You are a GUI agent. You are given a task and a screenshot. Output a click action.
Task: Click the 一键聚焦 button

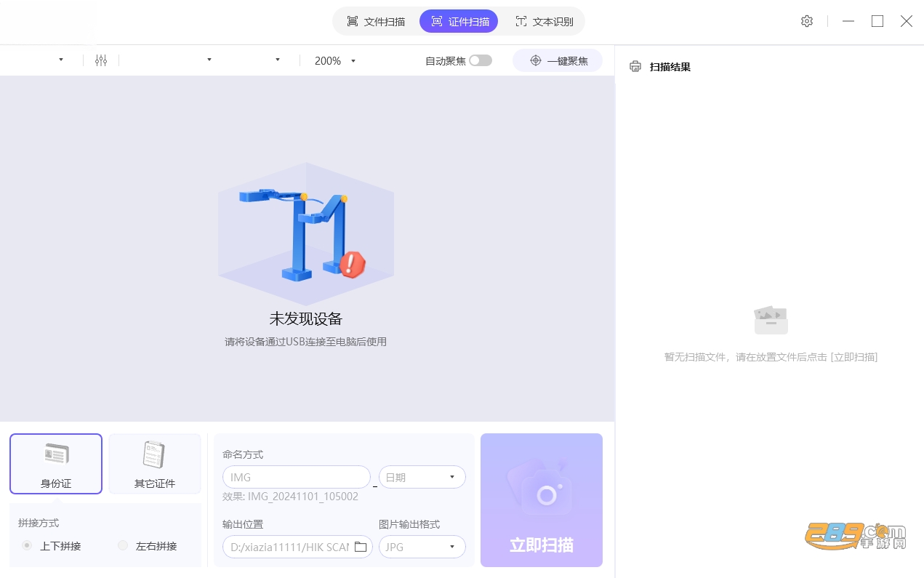point(558,60)
